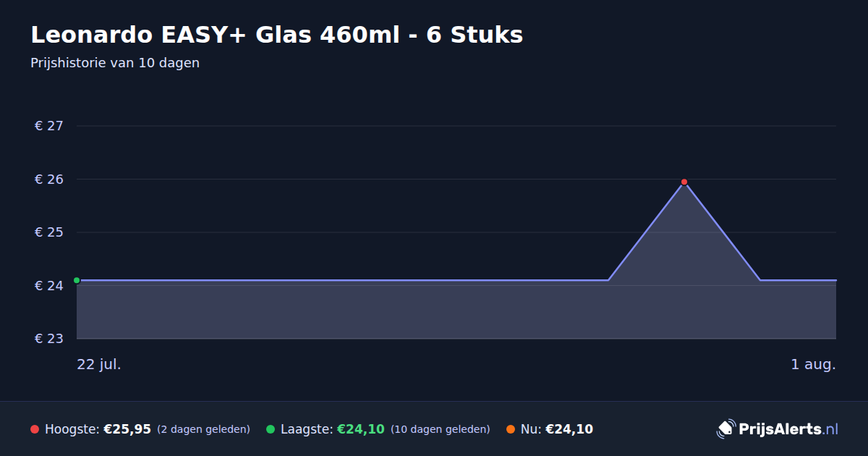Click the 2 dagen geleden note
This screenshot has height=456, width=868.
[x=203, y=429]
